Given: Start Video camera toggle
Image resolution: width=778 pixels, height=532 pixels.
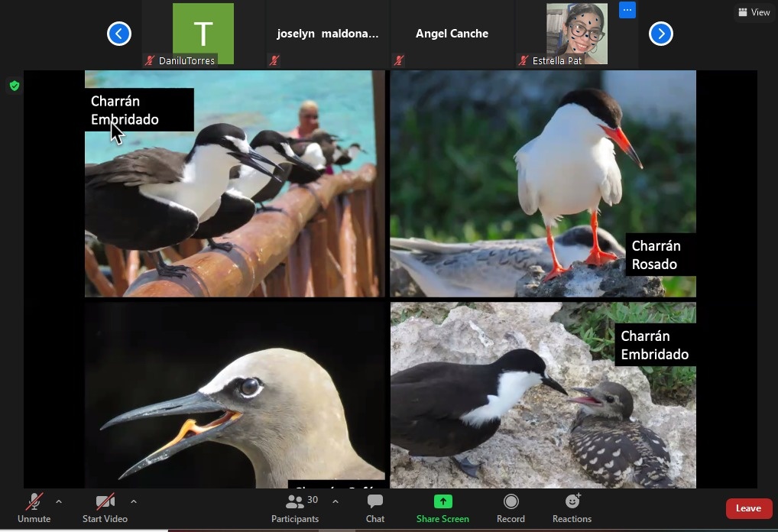Looking at the screenshot, I should (x=105, y=508).
